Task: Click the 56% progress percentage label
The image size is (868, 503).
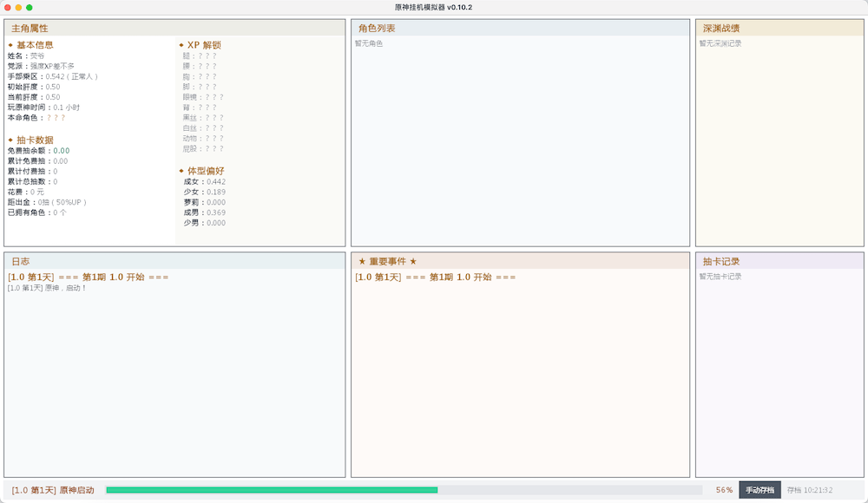Action: coord(724,490)
